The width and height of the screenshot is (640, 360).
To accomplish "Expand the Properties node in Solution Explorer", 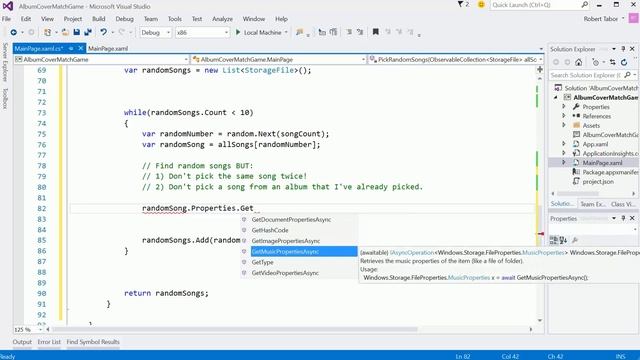I will pos(564,107).
